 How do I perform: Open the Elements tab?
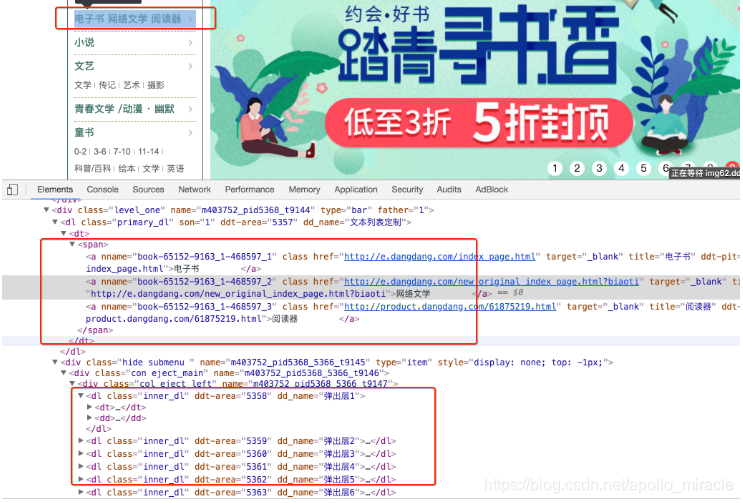(55, 189)
